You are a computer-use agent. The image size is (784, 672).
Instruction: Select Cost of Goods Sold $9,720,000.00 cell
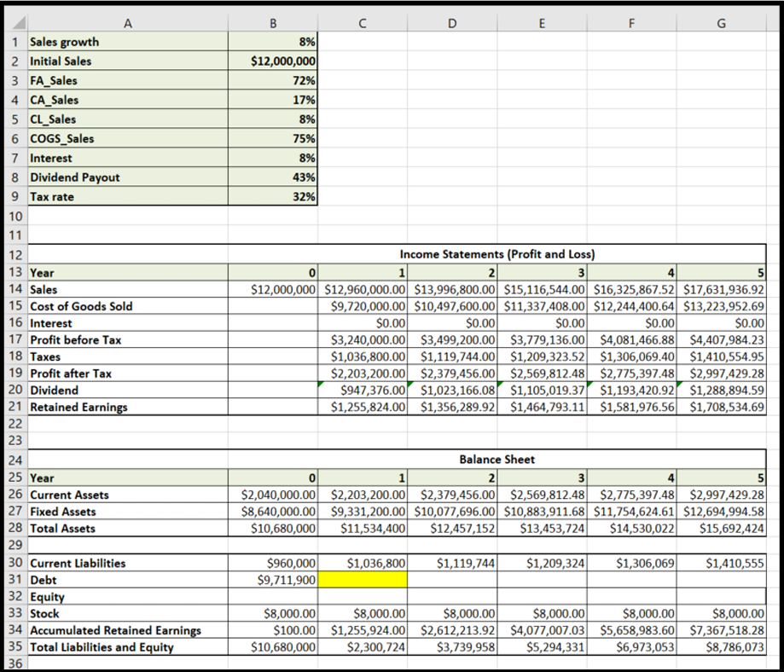363,306
